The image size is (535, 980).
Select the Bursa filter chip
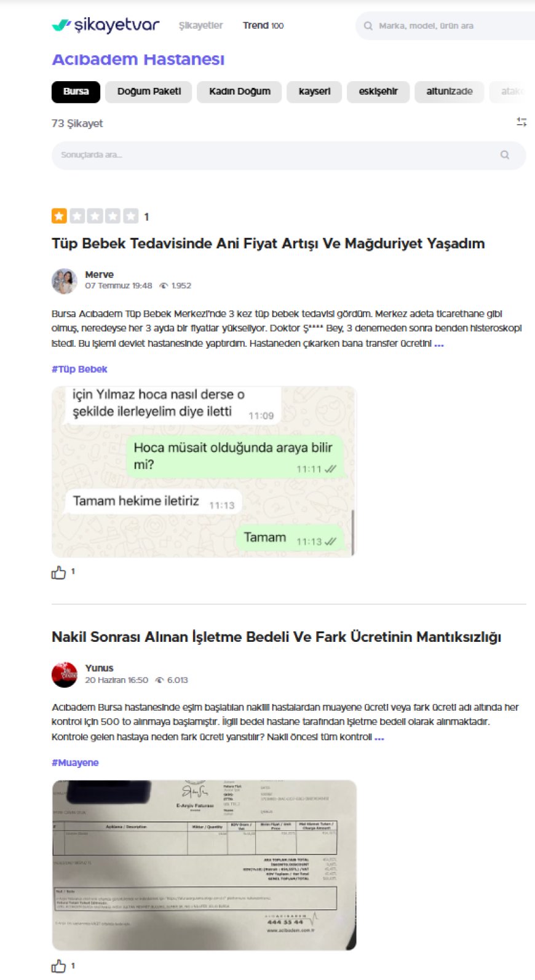(x=76, y=92)
